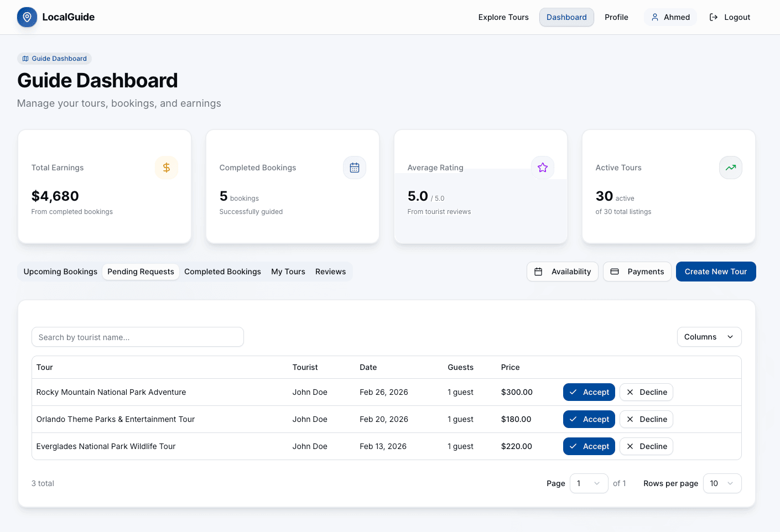Viewport: 780px width, 532px height.
Task: Click the Guide Dashboard badge icon
Action: pos(25,58)
